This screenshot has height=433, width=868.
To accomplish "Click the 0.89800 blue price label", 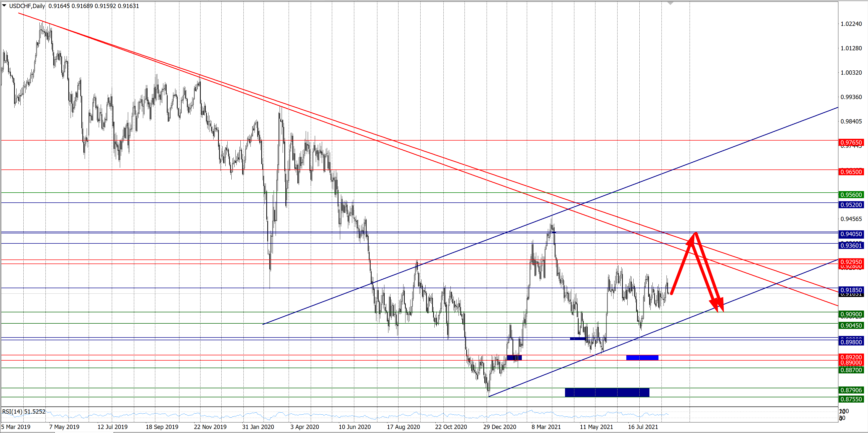I will [x=851, y=342].
